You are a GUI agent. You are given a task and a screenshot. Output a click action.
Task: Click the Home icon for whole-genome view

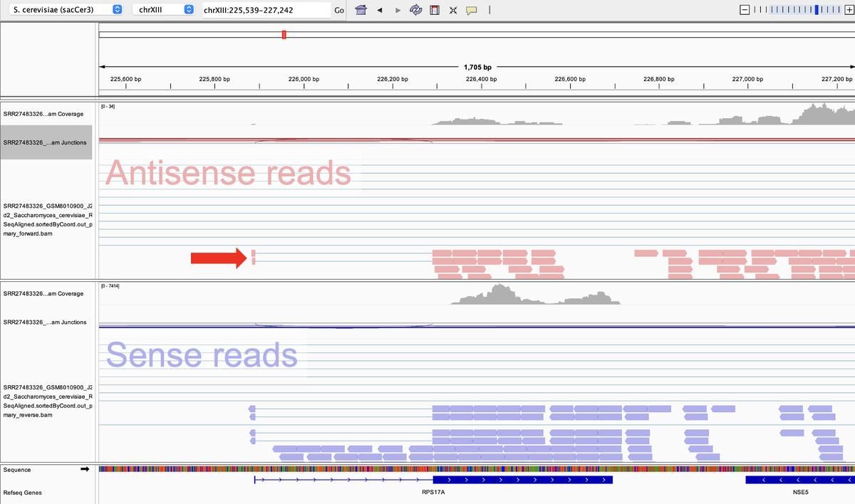pos(361,10)
